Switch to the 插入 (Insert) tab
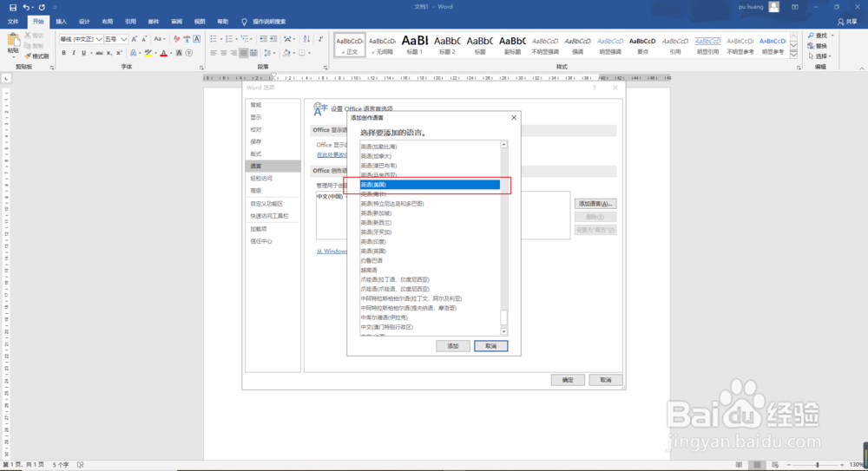Viewport: 868px width, 471px height. [61, 22]
